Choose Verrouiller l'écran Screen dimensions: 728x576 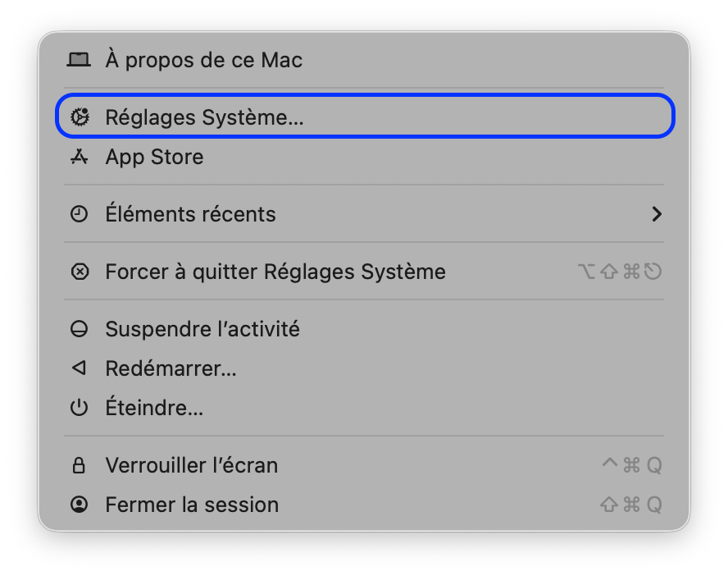(x=191, y=465)
